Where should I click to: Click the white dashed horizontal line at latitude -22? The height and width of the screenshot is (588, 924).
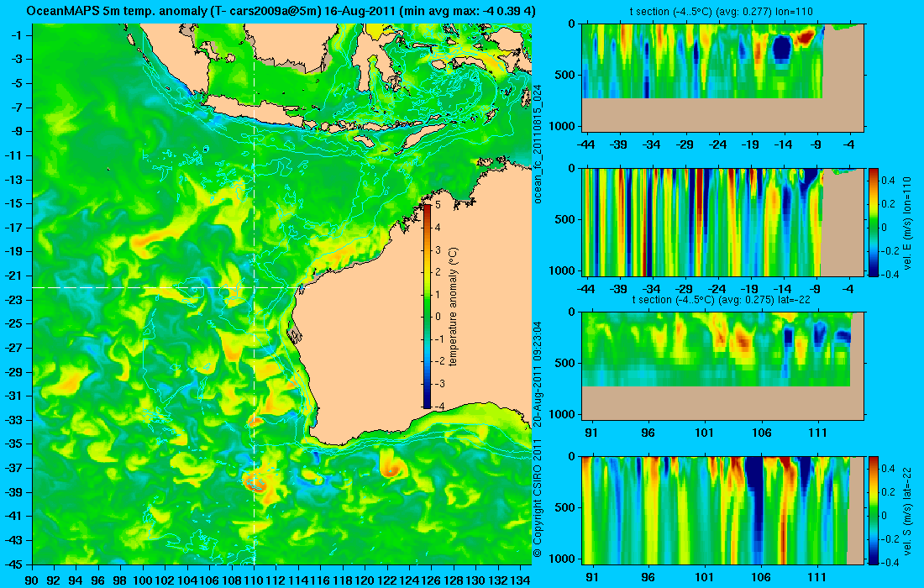click(x=165, y=287)
